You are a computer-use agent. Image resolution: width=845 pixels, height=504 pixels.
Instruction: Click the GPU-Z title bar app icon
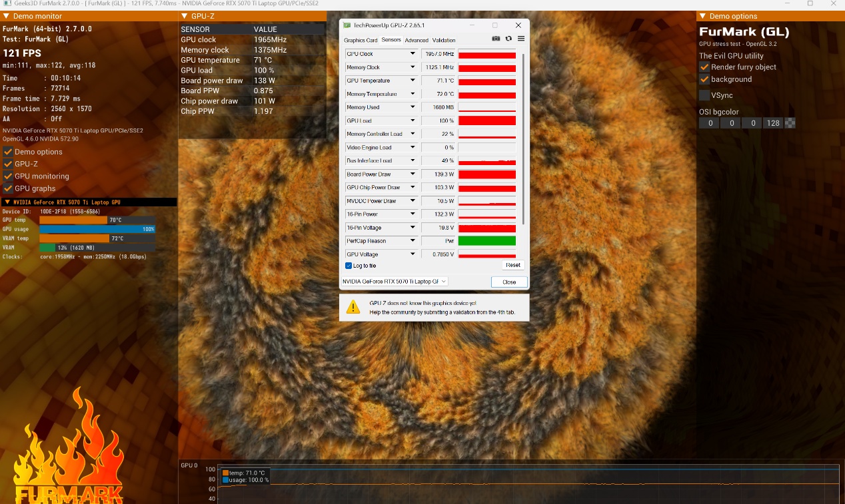coord(347,25)
